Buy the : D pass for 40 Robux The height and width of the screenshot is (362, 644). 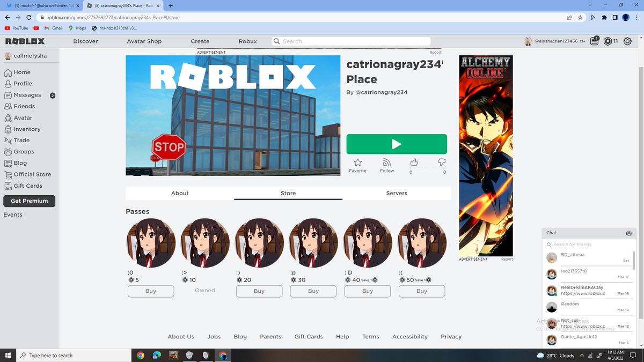(x=368, y=291)
